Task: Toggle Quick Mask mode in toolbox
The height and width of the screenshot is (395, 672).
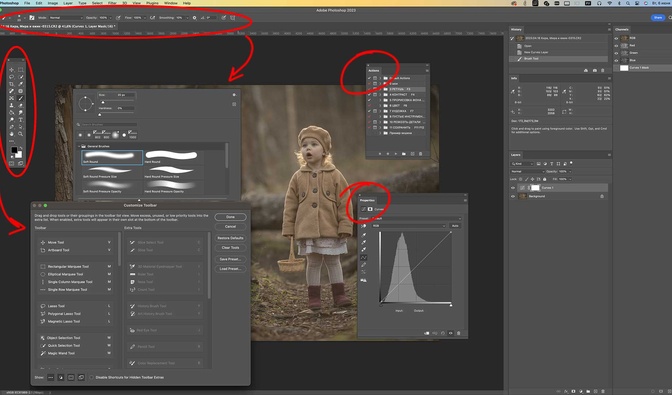Action: pyautogui.click(x=12, y=163)
